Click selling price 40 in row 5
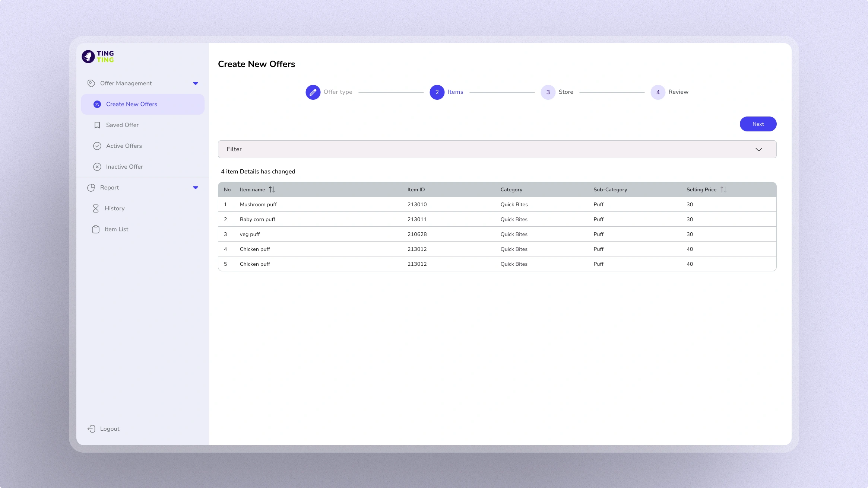This screenshot has width=868, height=488. (x=690, y=264)
